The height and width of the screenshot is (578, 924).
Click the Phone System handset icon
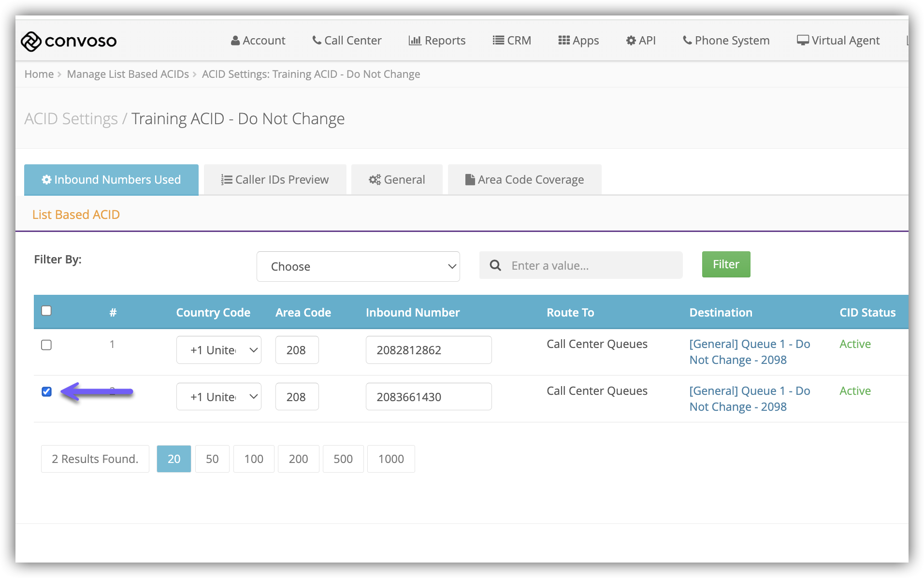click(687, 41)
